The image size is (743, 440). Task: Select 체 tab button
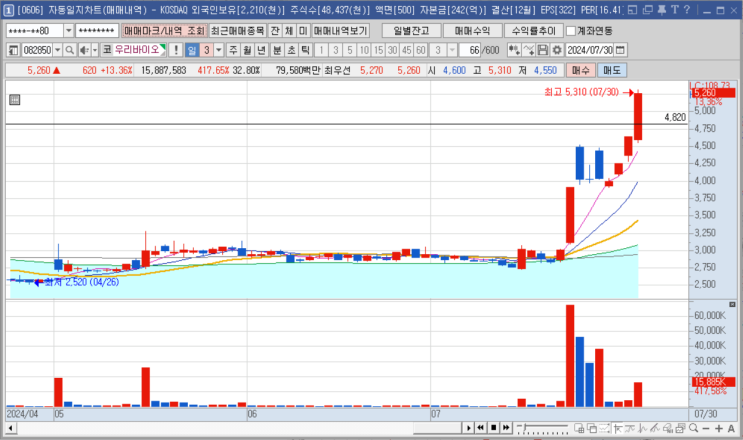(289, 31)
